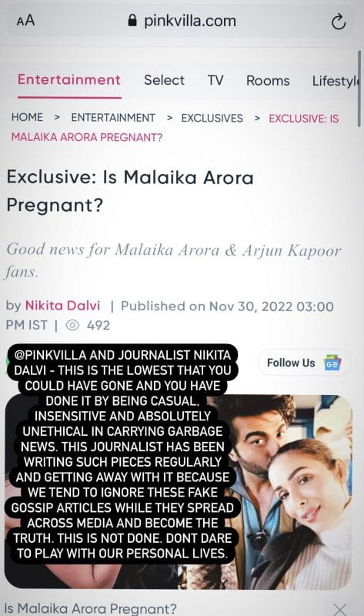Viewport: 364px width, 616px height.
Task: Tap the Google News icon
Action: [x=332, y=363]
